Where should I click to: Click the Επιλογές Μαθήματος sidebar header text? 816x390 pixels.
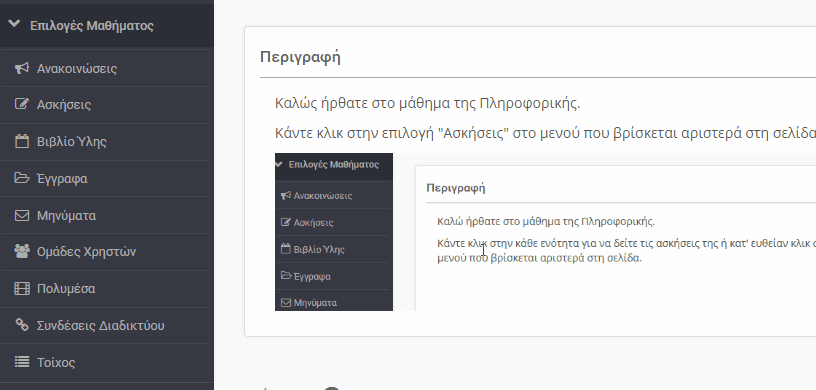tap(92, 26)
